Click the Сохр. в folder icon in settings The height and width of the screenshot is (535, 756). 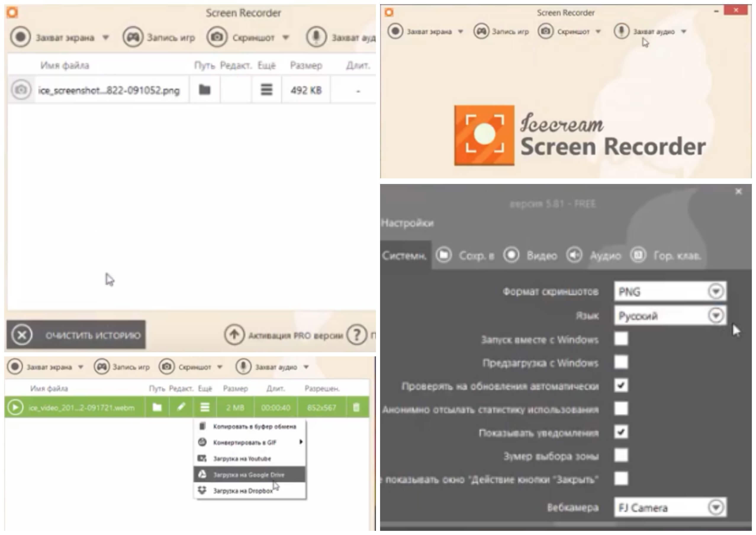pos(443,255)
